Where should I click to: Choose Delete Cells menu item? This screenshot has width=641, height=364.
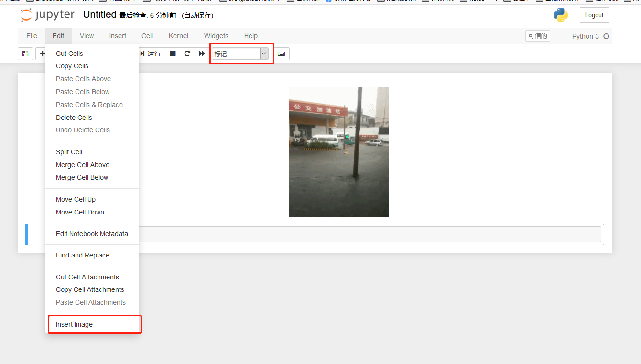tap(92, 118)
